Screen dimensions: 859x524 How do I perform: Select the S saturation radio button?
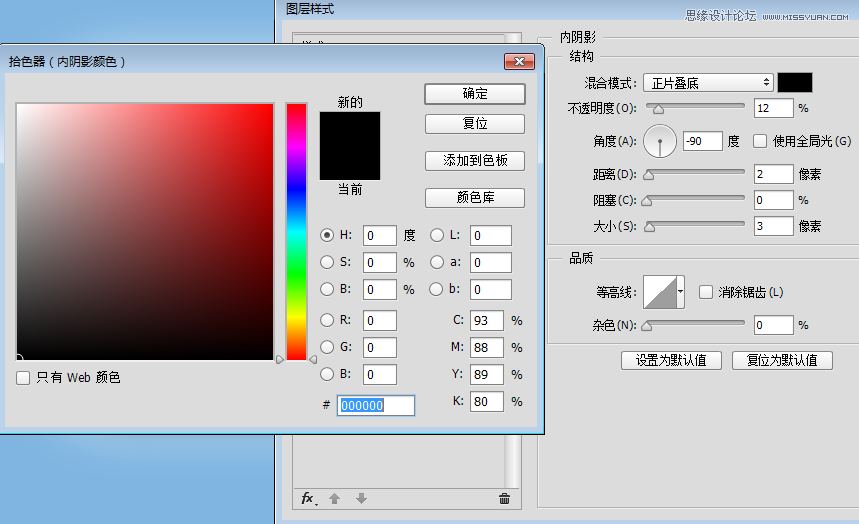327,262
